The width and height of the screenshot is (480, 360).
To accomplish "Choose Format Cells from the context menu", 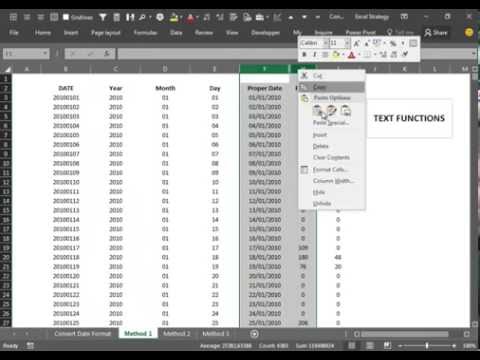I will [x=332, y=169].
